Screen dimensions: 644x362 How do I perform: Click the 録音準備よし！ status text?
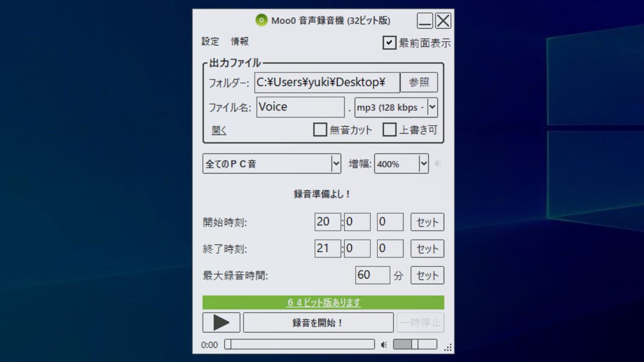[322, 194]
